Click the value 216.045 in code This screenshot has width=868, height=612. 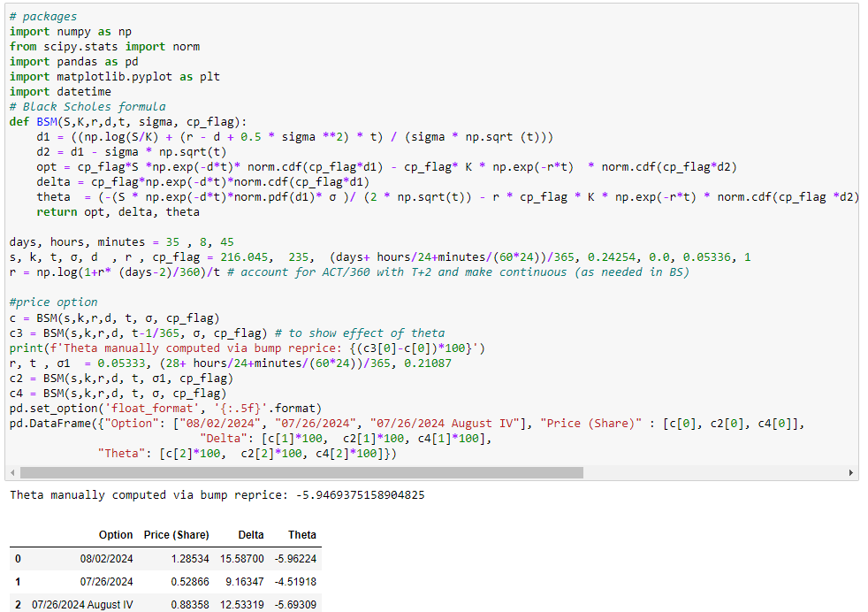pos(244,257)
